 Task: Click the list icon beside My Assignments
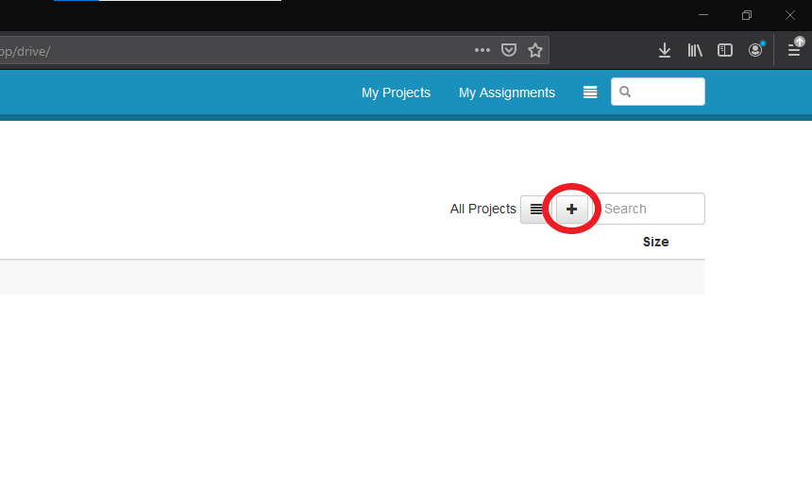[590, 92]
